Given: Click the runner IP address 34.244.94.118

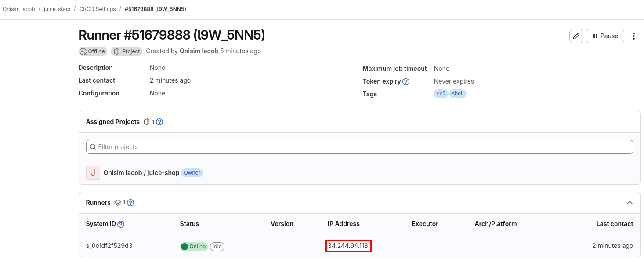Looking at the screenshot, I should tap(348, 246).
